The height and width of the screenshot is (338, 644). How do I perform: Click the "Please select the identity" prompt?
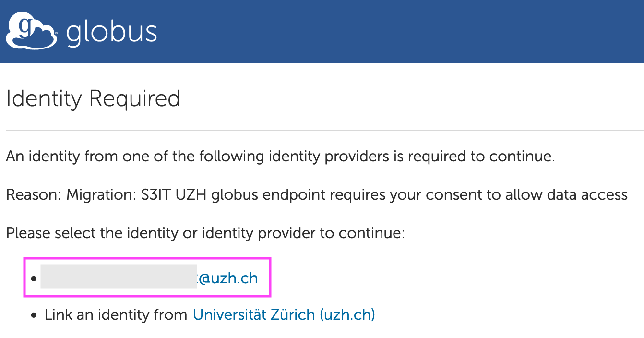[206, 233]
